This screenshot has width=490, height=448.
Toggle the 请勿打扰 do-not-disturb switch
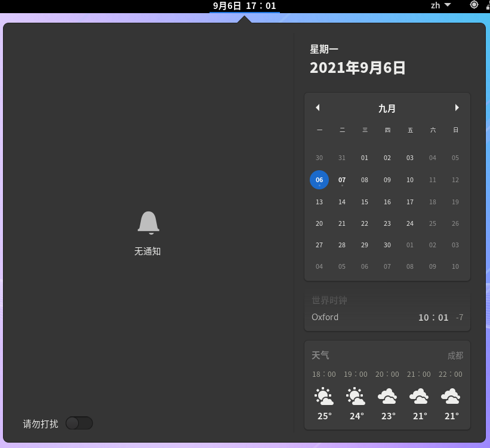[79, 423]
